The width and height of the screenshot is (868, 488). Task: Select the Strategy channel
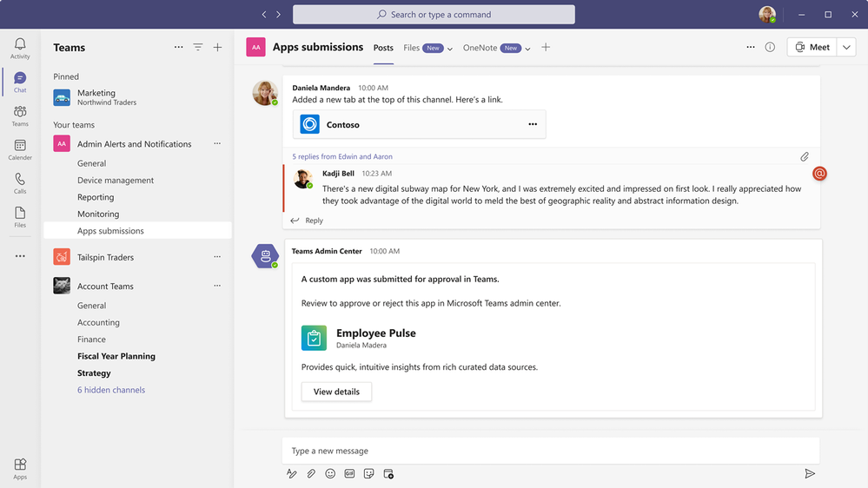(94, 373)
